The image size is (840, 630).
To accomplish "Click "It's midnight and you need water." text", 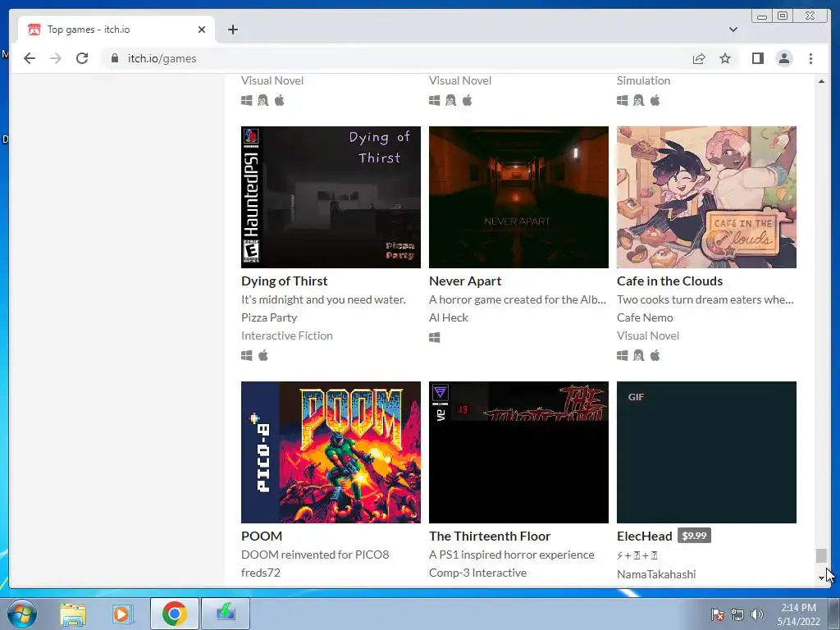I will point(323,299).
